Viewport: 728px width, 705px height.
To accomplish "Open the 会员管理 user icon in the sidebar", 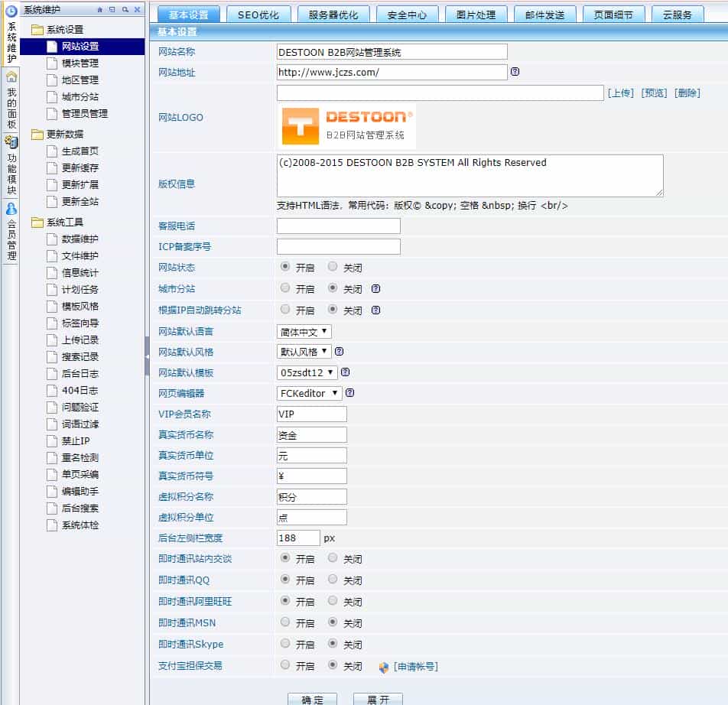I will [11, 209].
